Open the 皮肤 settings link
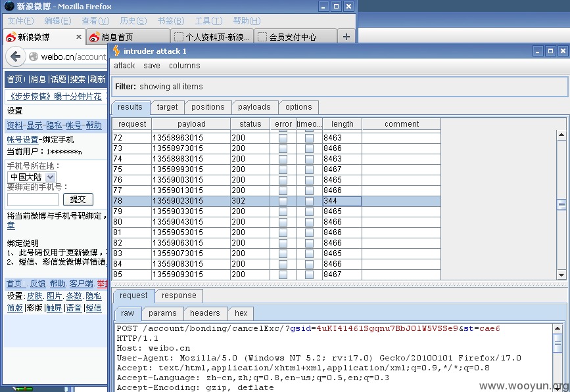Viewport: 570px width, 392px height. click(x=35, y=296)
